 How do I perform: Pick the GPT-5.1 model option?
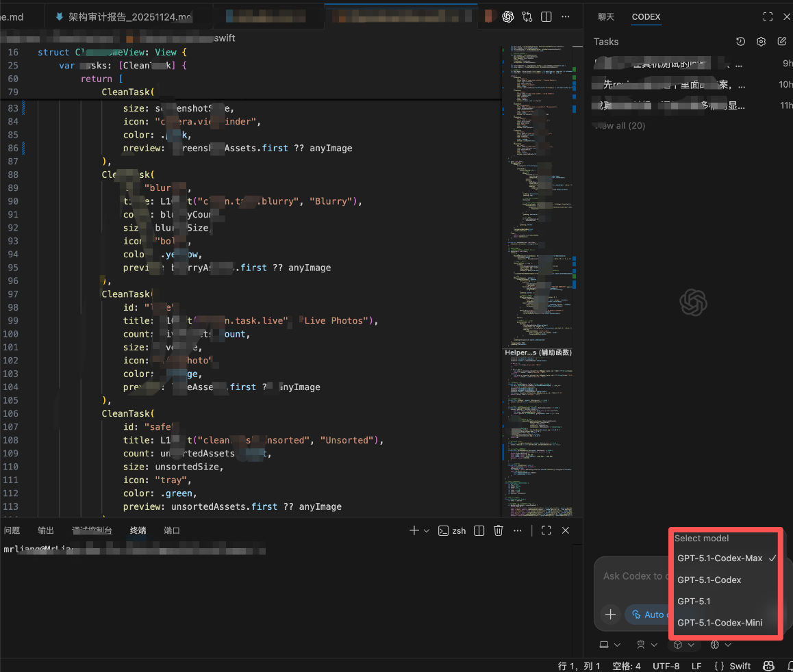(694, 602)
